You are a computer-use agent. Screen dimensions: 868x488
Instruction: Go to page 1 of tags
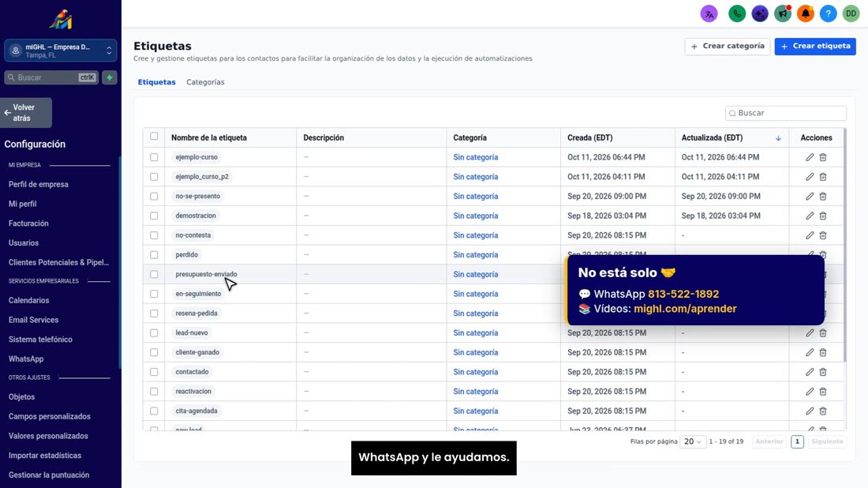[797, 441]
